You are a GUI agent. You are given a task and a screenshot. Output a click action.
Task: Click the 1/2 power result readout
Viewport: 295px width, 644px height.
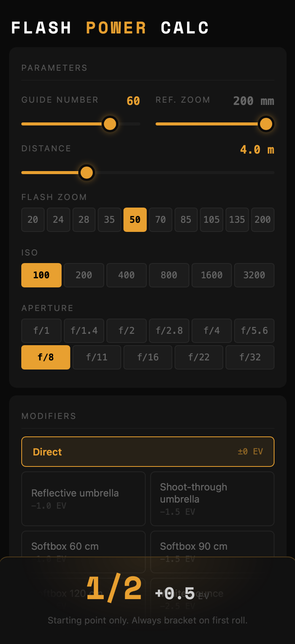[x=114, y=589]
